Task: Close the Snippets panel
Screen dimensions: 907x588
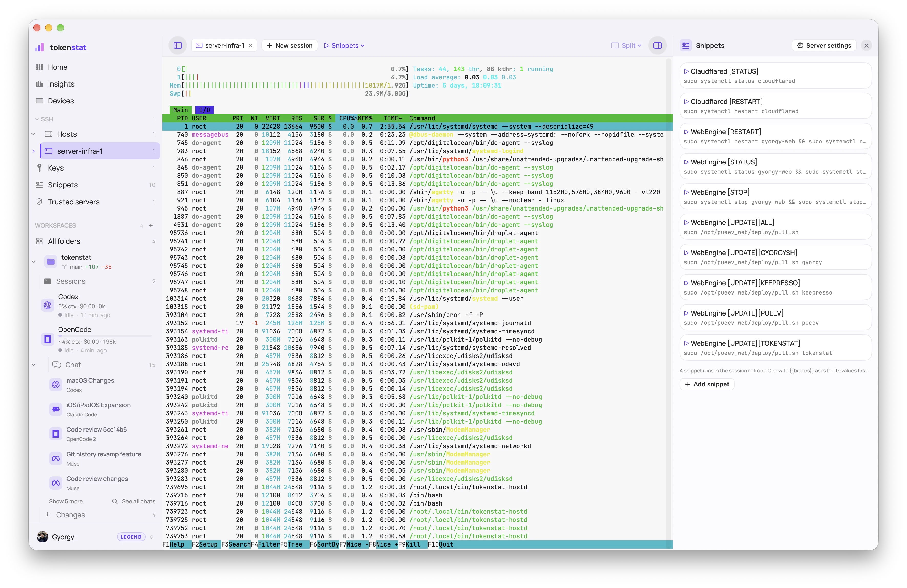Action: 866,45
